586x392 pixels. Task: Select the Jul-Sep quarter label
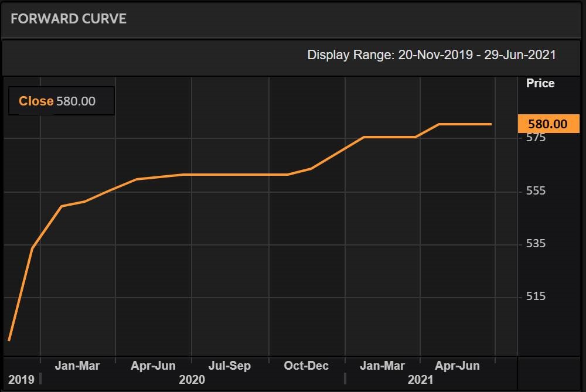[x=229, y=366]
